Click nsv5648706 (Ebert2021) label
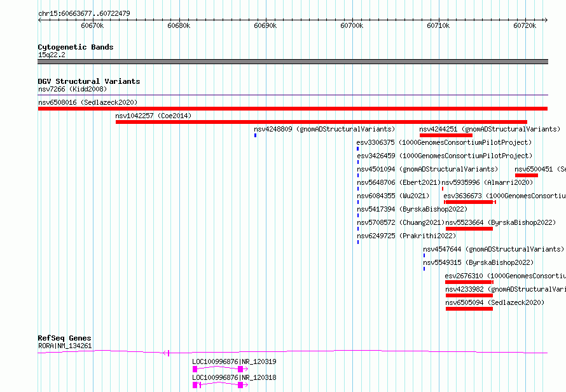This screenshot has height=392, width=566. [x=399, y=182]
